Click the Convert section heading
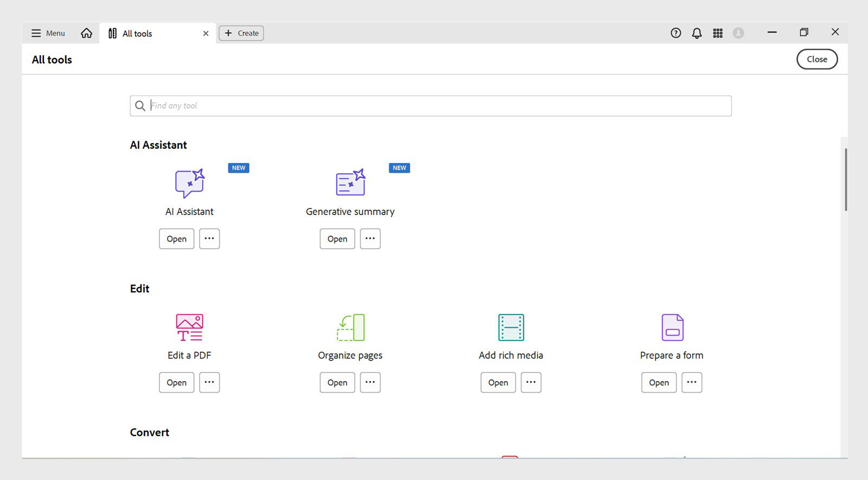Viewport: 868px width, 480px height. click(150, 433)
